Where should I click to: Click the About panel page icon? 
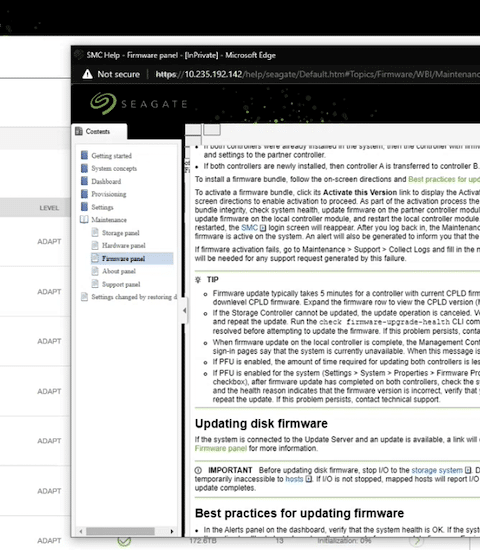[x=95, y=271]
